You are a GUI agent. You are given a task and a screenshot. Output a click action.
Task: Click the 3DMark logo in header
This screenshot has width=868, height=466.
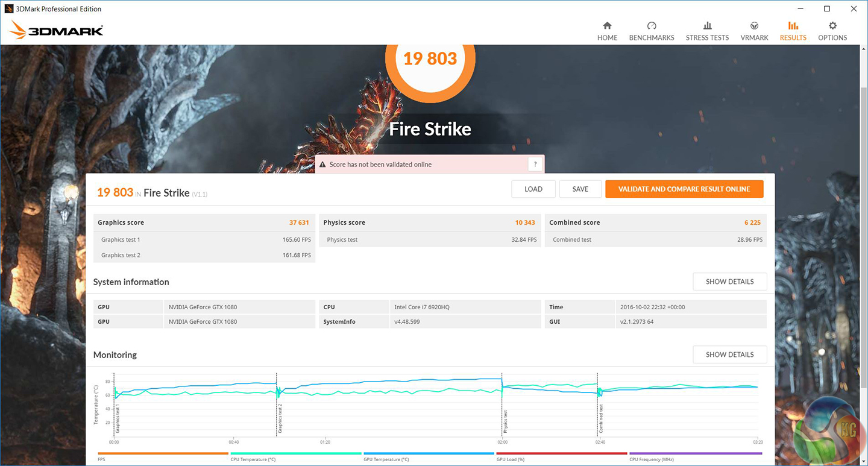[x=57, y=31]
